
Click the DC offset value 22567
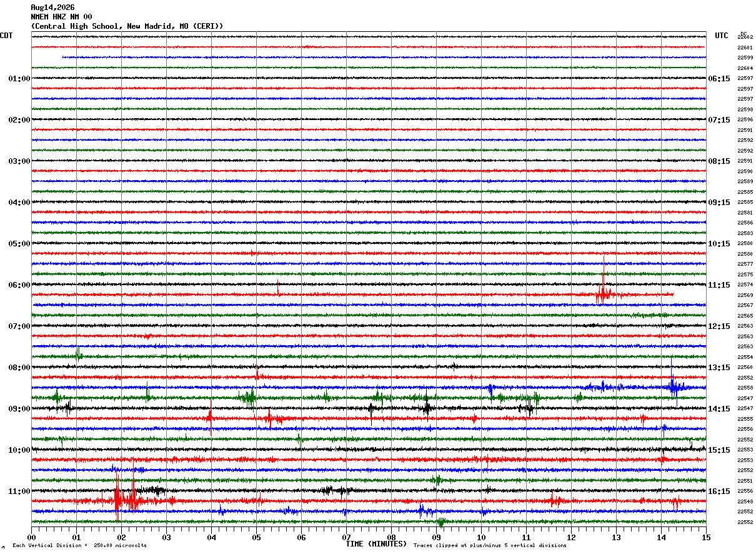coord(745,306)
